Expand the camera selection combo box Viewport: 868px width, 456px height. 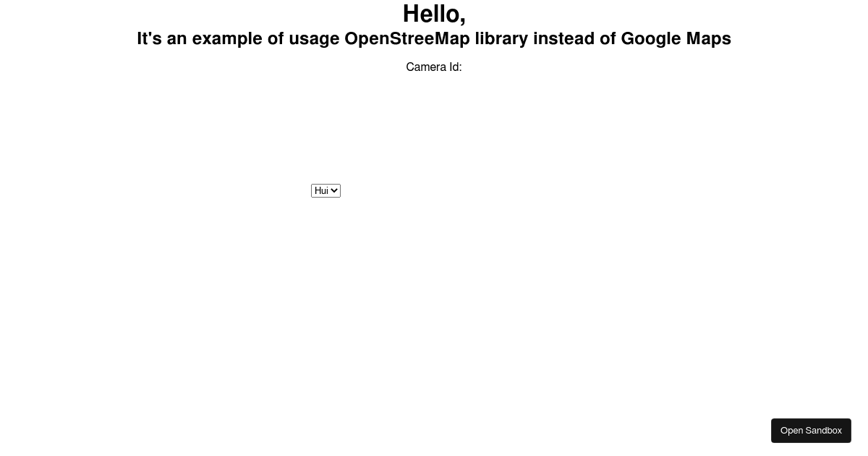click(x=325, y=190)
